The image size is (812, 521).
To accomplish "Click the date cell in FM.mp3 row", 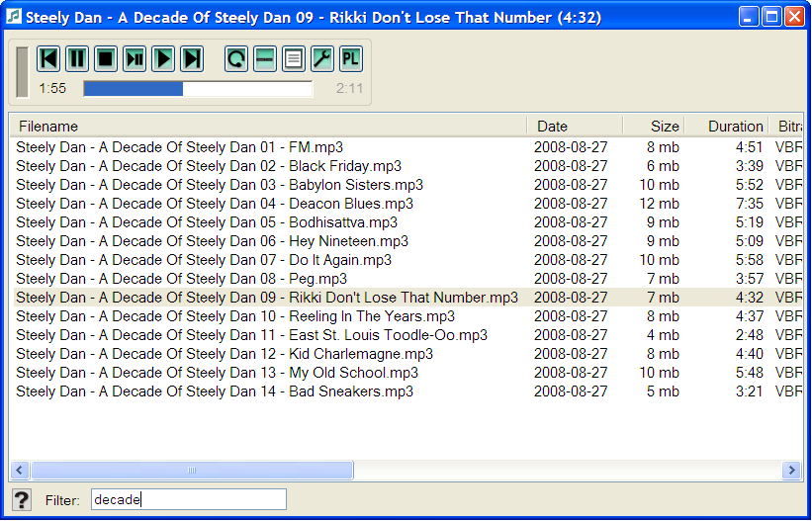I will click(x=571, y=147).
